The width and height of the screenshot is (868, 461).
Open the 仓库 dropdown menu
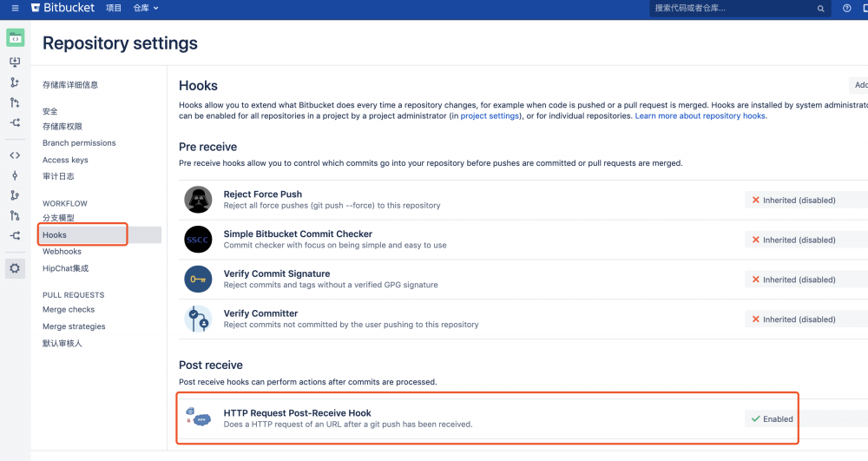[146, 8]
